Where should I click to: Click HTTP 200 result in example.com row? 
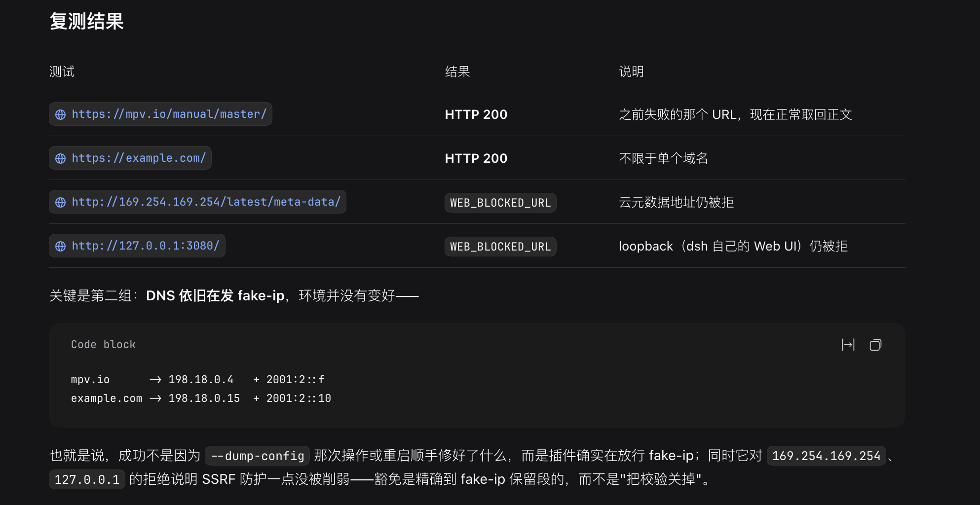point(476,158)
